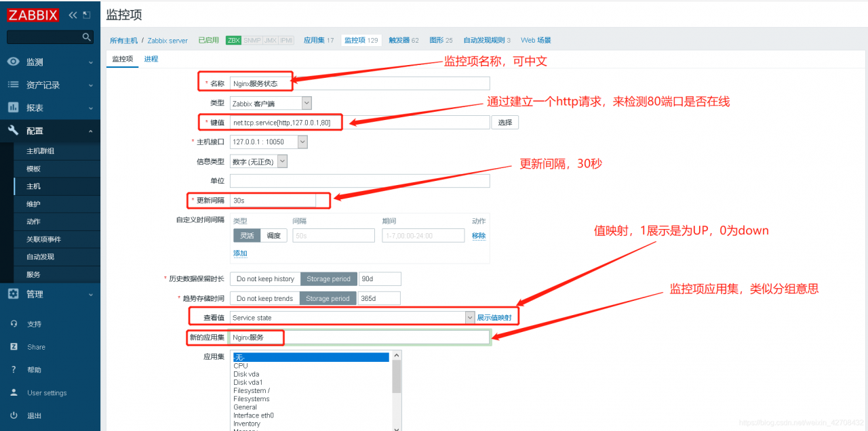The image size is (868, 431).
Task: Open the 类型 Zabbix 客户端 dropdown
Action: [271, 103]
